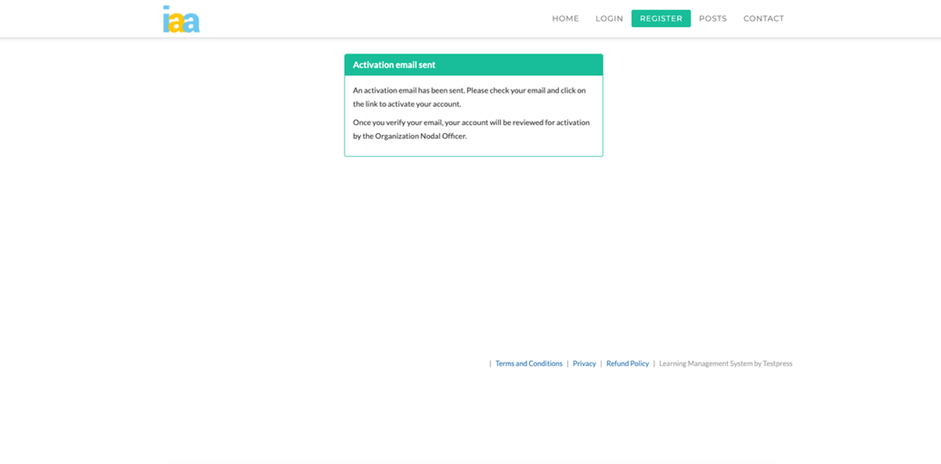The image size is (941, 464).
Task: Open the Terms and Conditions link
Action: 529,364
